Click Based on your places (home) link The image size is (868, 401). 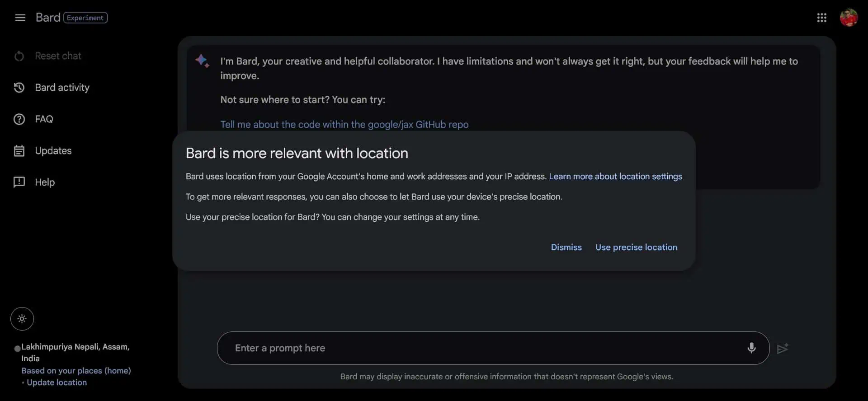coord(76,371)
